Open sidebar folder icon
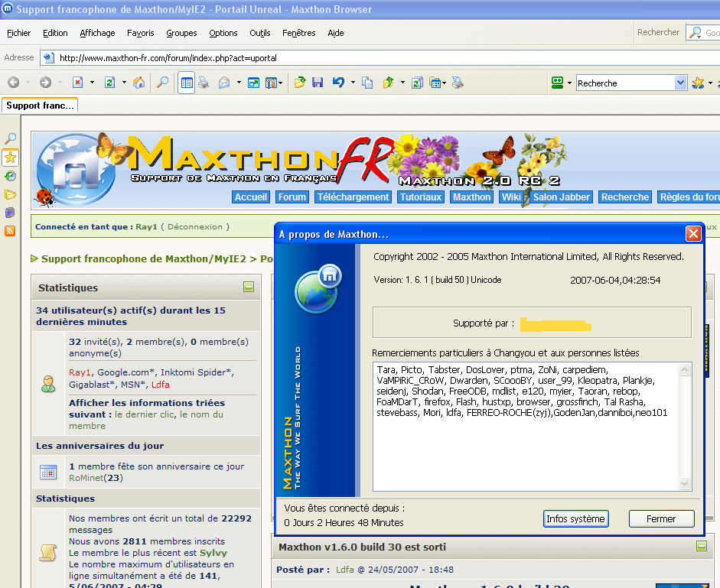 pyautogui.click(x=10, y=194)
